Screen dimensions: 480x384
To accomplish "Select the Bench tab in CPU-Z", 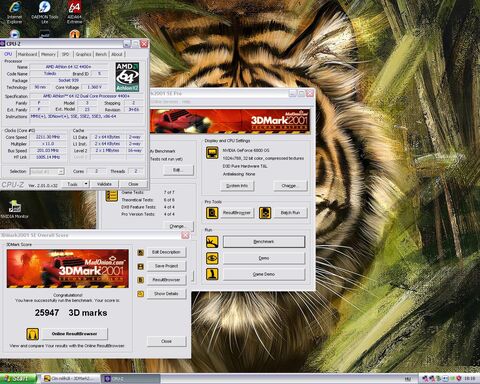I will [x=101, y=54].
